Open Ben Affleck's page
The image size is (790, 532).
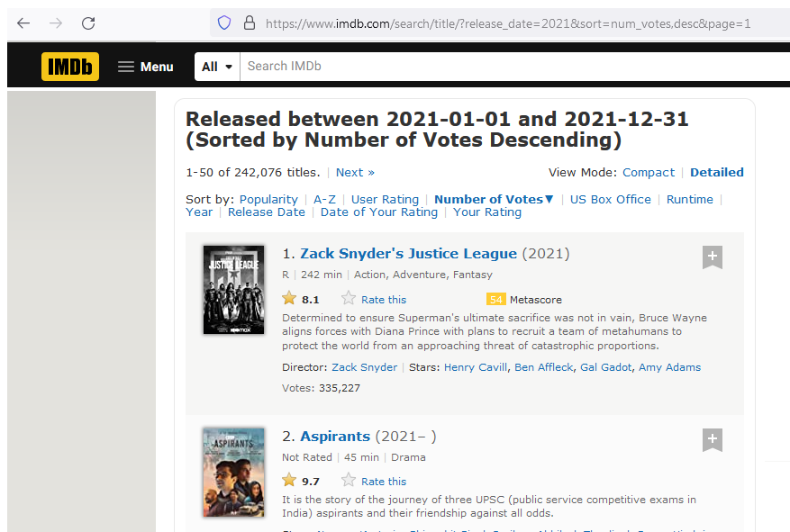click(543, 367)
